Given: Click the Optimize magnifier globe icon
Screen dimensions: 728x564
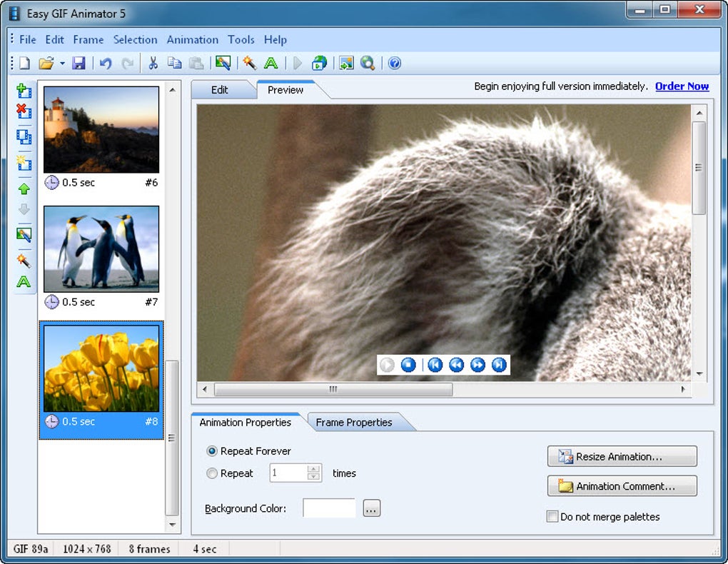Looking at the screenshot, I should (x=368, y=63).
